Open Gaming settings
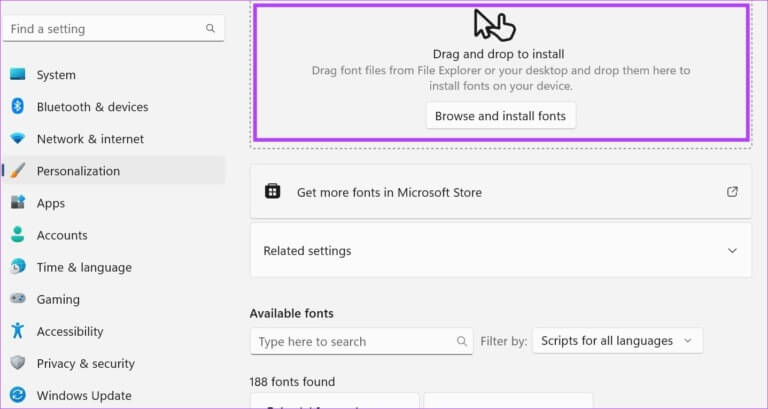The height and width of the screenshot is (409, 768). point(114,299)
